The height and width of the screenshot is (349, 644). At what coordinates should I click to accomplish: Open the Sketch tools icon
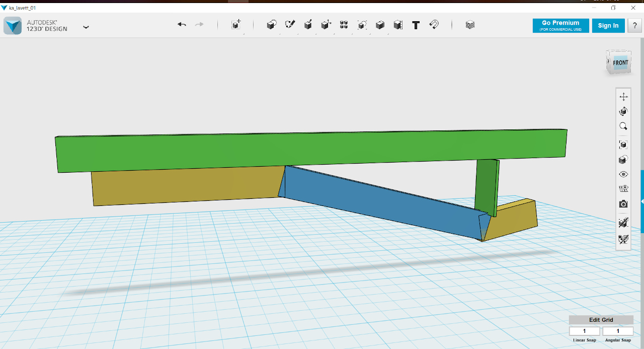click(290, 25)
